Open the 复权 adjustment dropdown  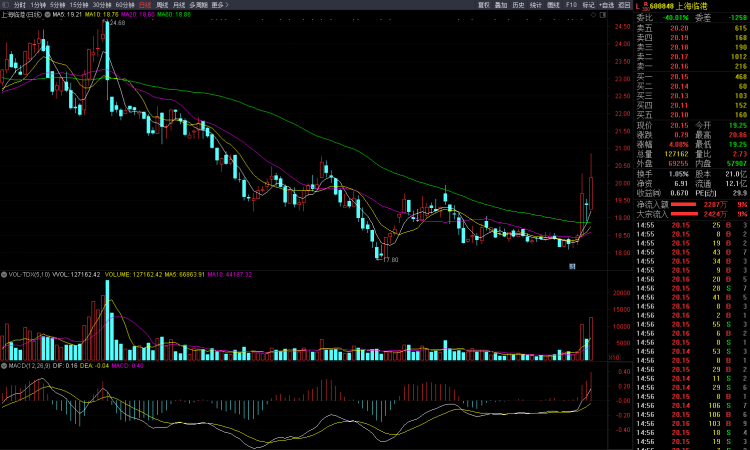click(x=484, y=5)
